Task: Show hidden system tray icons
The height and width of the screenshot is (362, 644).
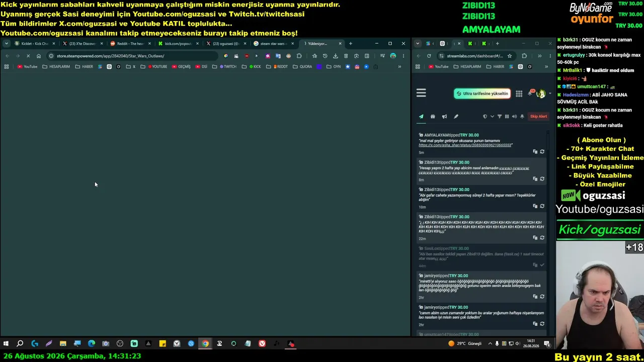Action: tap(491, 344)
